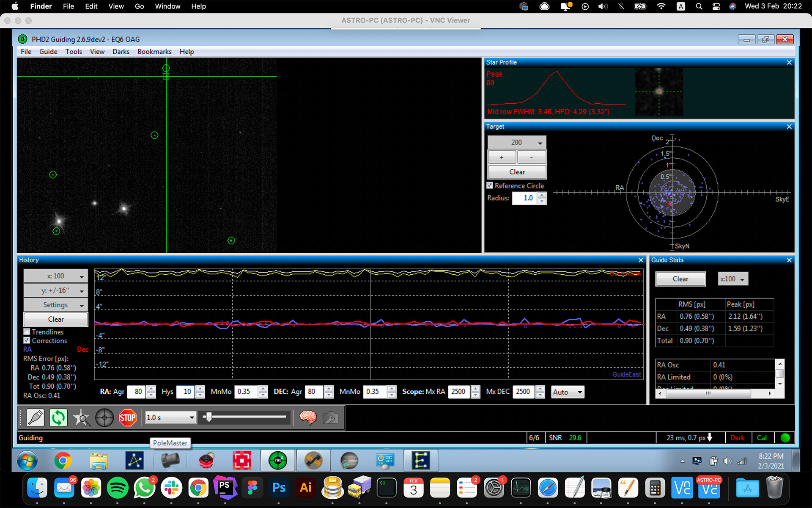
Task: Toggle the Reference Circle checkbox
Action: [490, 185]
